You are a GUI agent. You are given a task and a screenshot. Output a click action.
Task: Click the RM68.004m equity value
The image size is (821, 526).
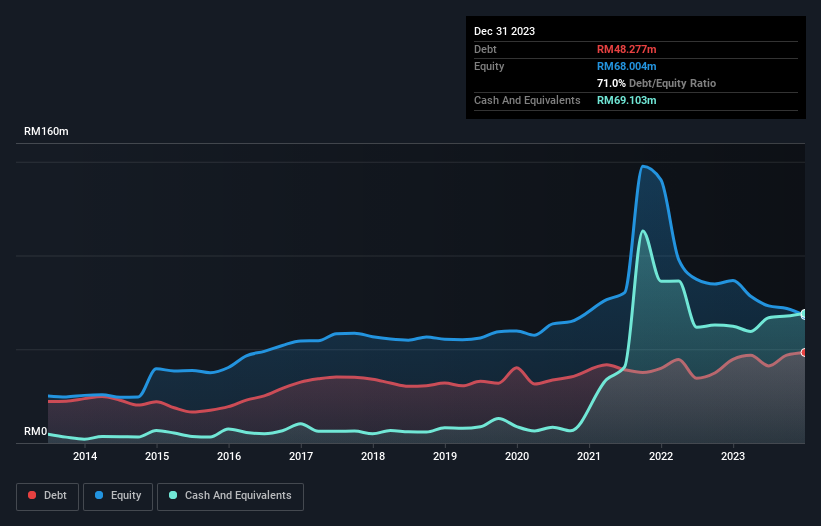tap(626, 66)
